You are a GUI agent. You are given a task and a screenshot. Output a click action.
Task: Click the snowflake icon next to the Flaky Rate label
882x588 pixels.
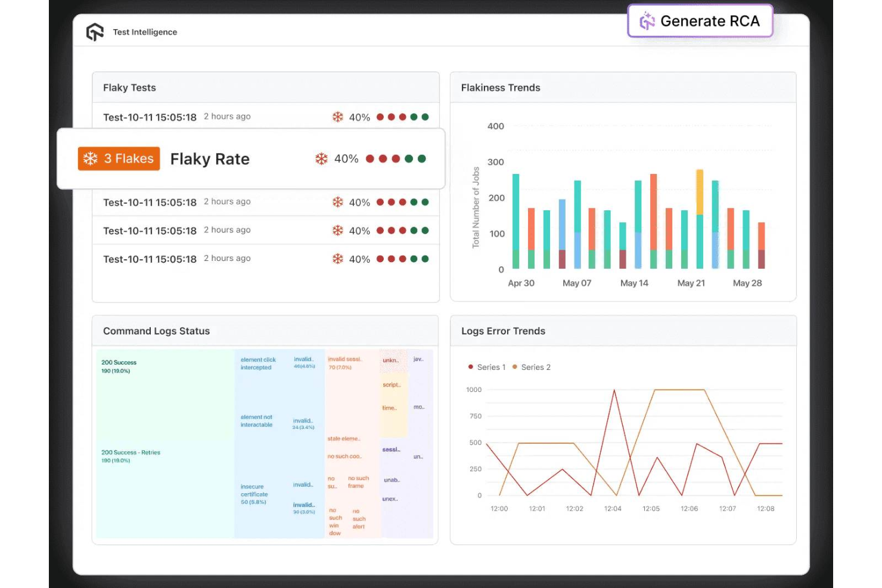coord(321,158)
